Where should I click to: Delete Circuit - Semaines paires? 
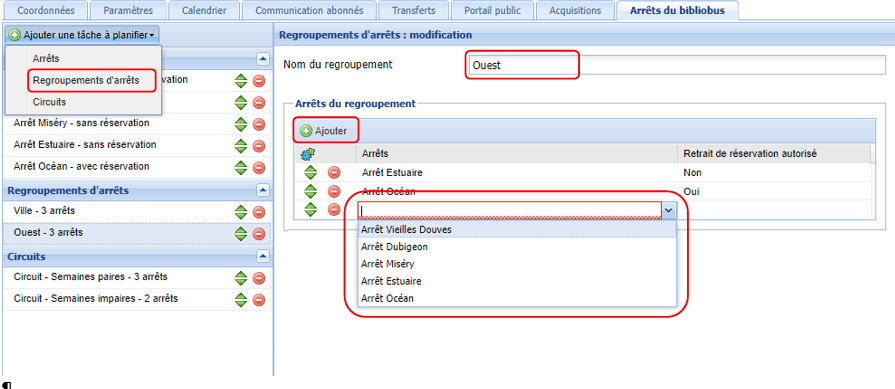(259, 278)
